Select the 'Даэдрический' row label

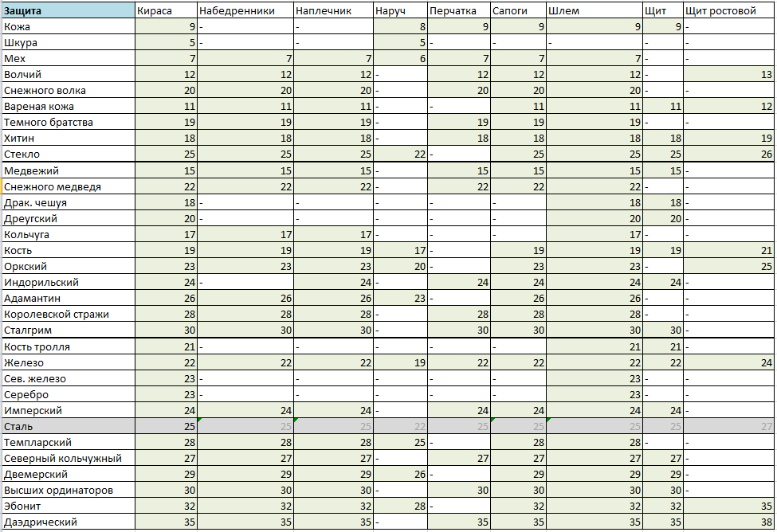coord(69,522)
